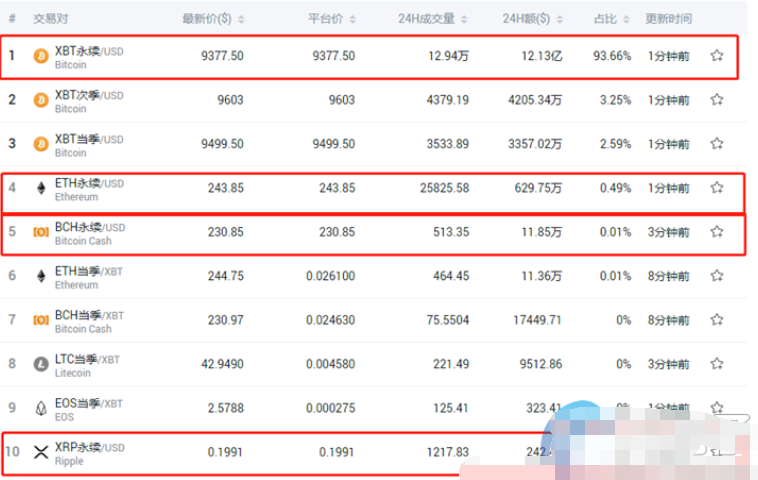Open the XBT次季/USD trading pair
This screenshot has width=758, height=480.
coord(89,95)
